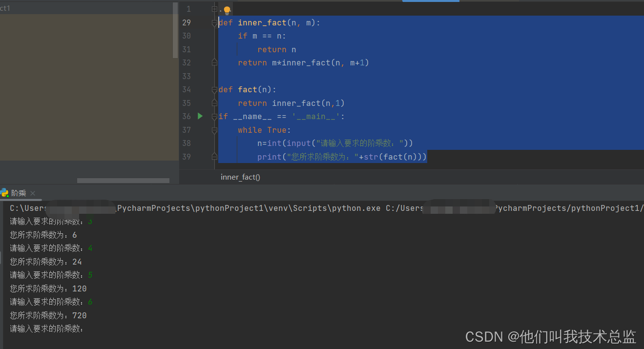Click the console line with green input 6
The image size is (644, 349).
tap(51, 302)
